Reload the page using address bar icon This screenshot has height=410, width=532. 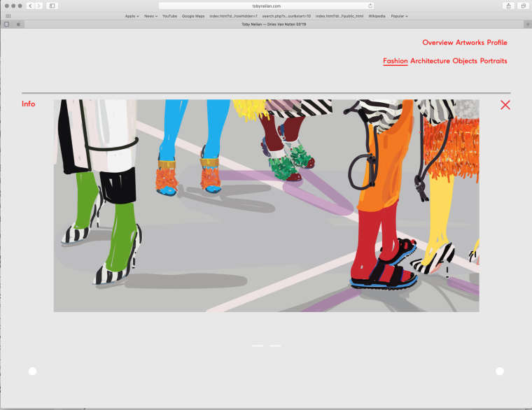(x=370, y=6)
